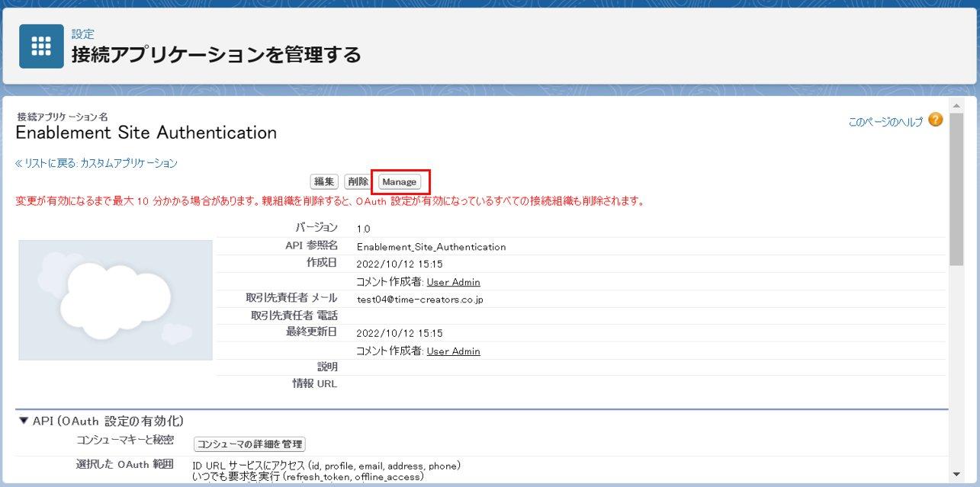Image resolution: width=980 pixels, height=487 pixels.
Task: Click the API name Enablement_Site_Authentication value
Action: (431, 247)
